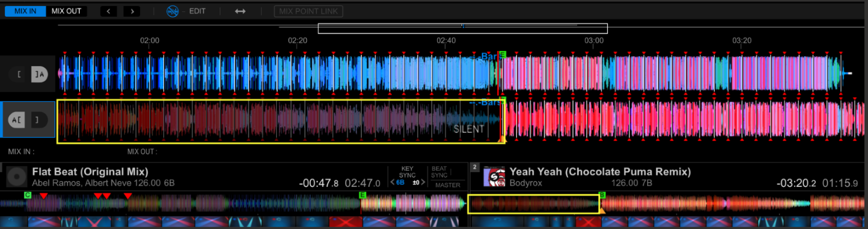Click the Flat Beat blank disc artwork
868x229 pixels.
click(17, 177)
